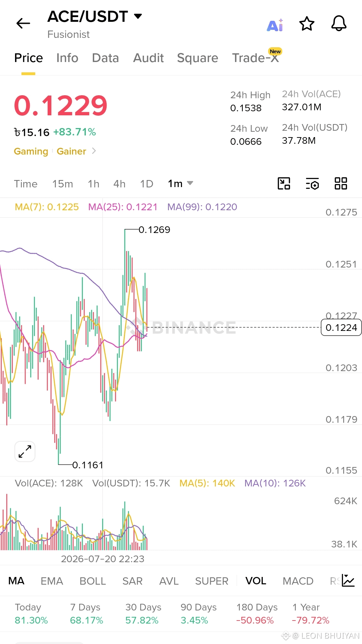Open the indicator chart icon beside RSI

pyautogui.click(x=348, y=580)
